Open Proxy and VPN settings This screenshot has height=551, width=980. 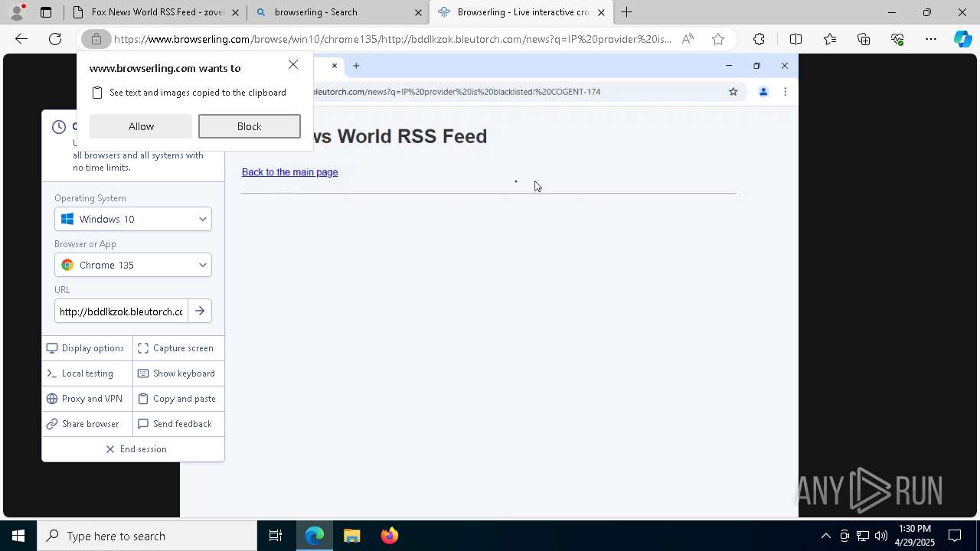pos(87,399)
